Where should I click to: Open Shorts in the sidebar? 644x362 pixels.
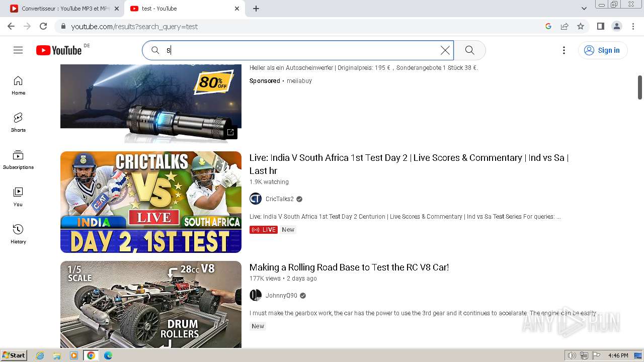(x=18, y=123)
